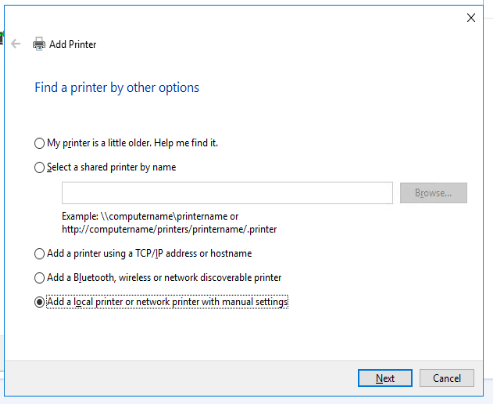Click the printer icon beside Add Printer
The height and width of the screenshot is (404, 493).
click(x=39, y=44)
